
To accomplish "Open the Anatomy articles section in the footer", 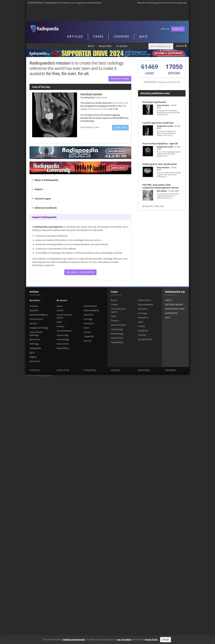I will click(x=33, y=306).
